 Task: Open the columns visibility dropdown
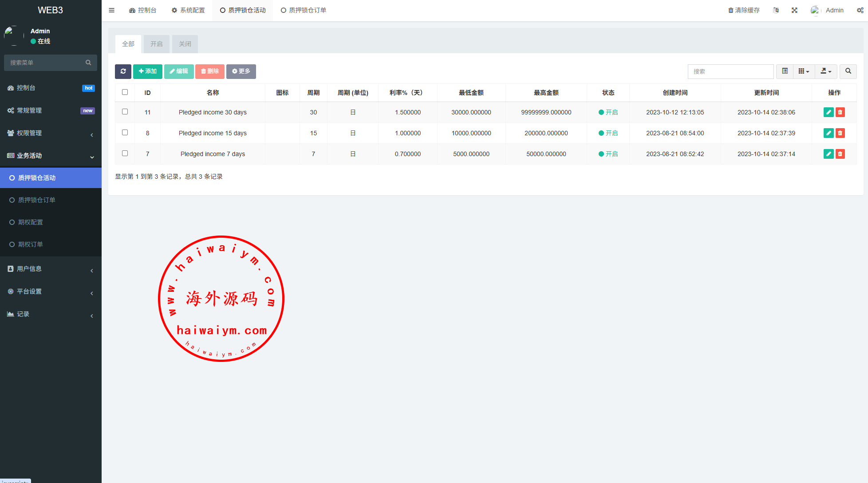tap(804, 71)
